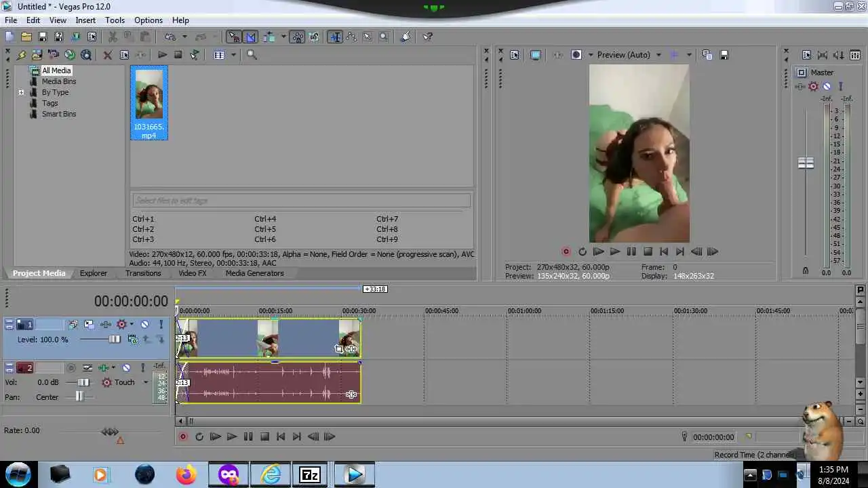Open the Insert menu
The height and width of the screenshot is (488, 868).
(85, 20)
